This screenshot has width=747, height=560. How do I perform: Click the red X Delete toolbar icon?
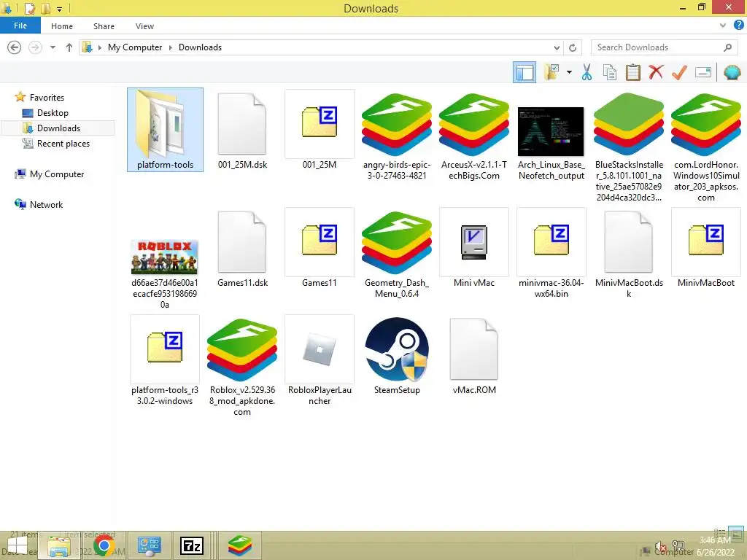(656, 72)
